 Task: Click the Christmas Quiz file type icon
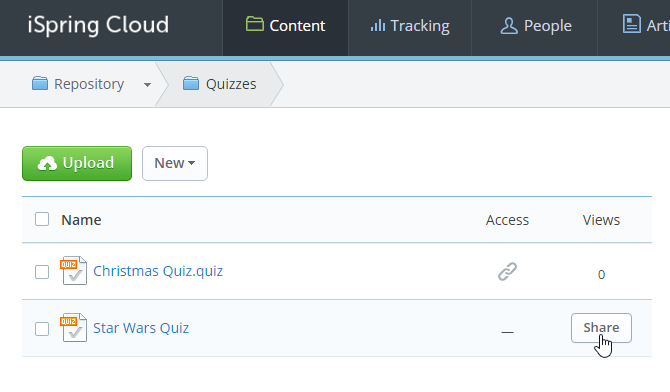[73, 271]
